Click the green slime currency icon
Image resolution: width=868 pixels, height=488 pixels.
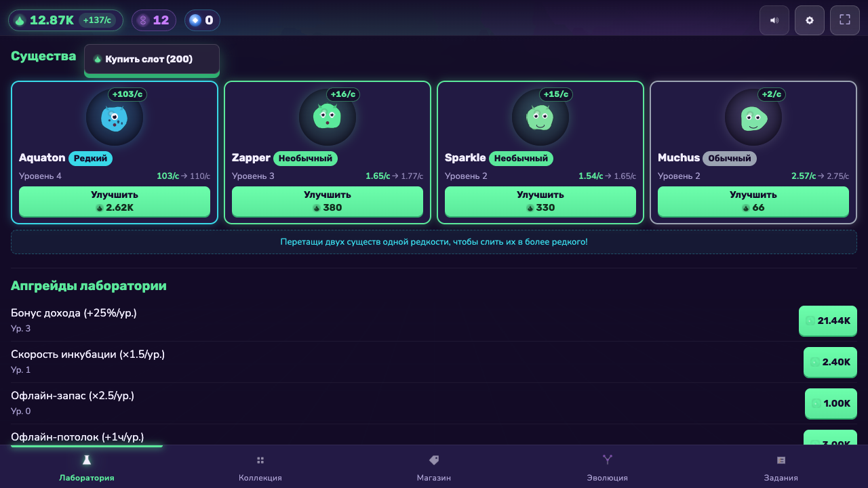20,20
